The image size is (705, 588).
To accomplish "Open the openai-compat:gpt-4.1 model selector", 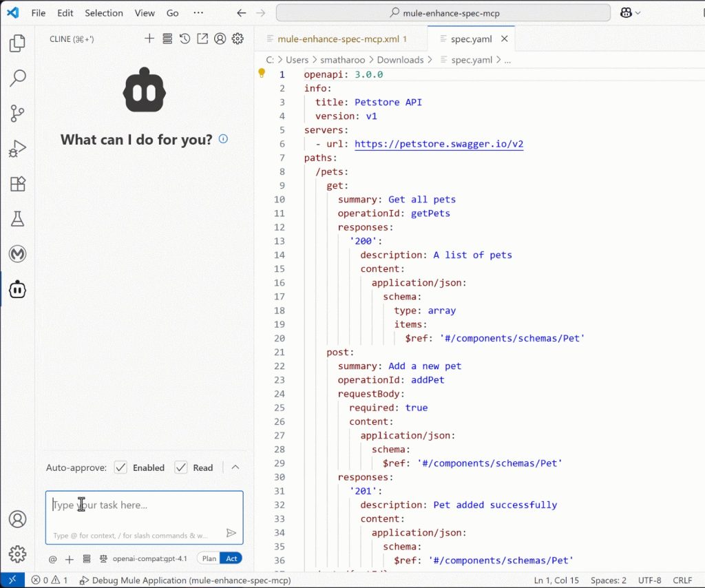I will click(149, 558).
